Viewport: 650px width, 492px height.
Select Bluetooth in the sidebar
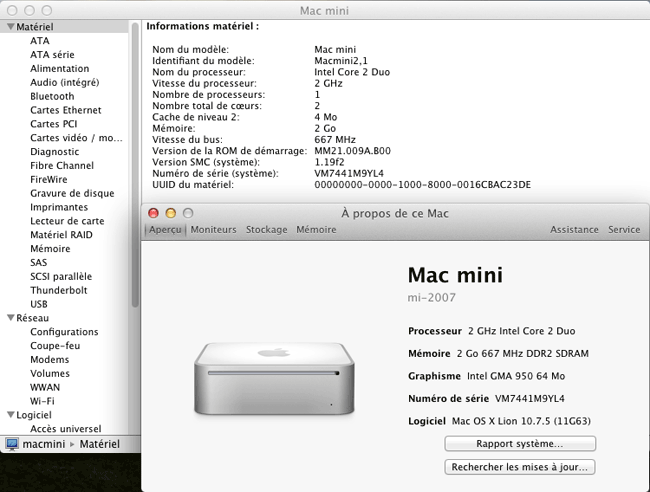click(52, 96)
